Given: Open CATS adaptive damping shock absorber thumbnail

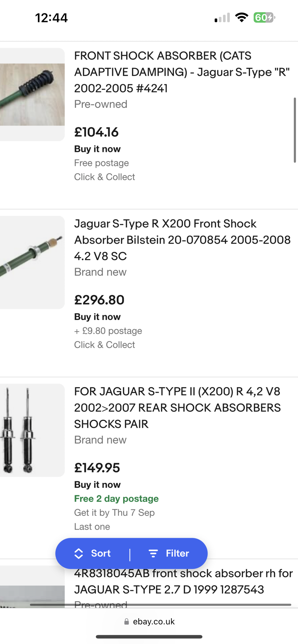Looking at the screenshot, I should 32,94.
